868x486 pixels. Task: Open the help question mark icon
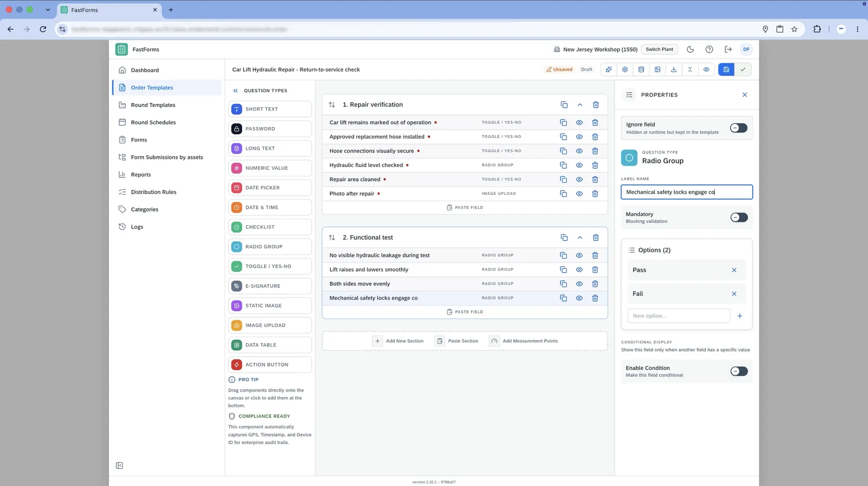point(709,49)
